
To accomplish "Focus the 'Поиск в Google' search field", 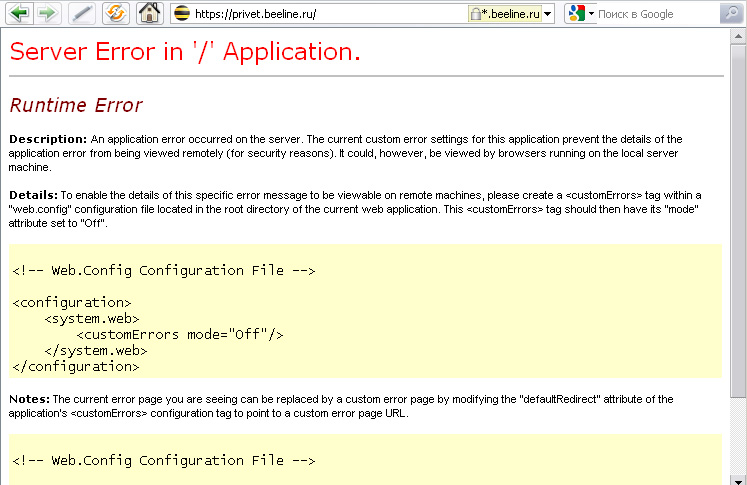I will click(x=657, y=14).
